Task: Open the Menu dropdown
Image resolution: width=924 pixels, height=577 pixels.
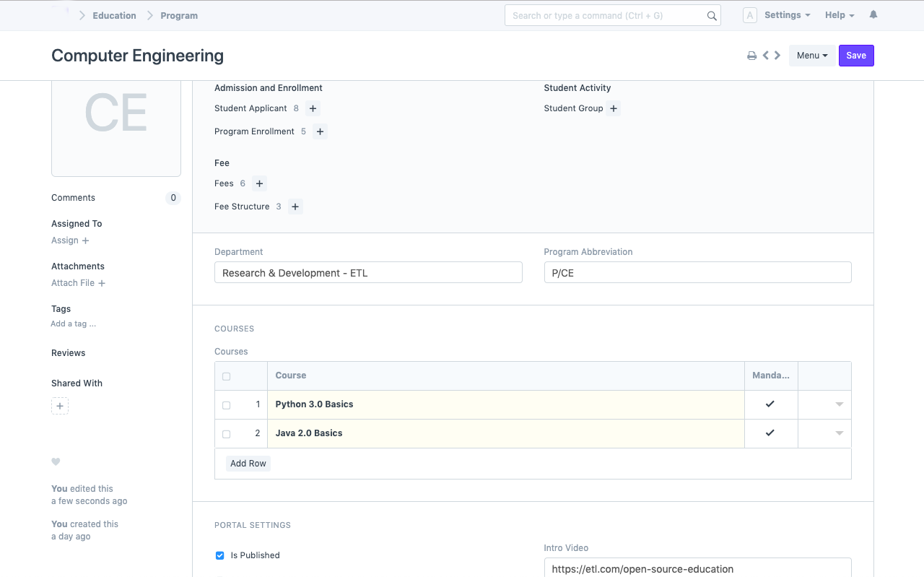Action: pos(811,56)
